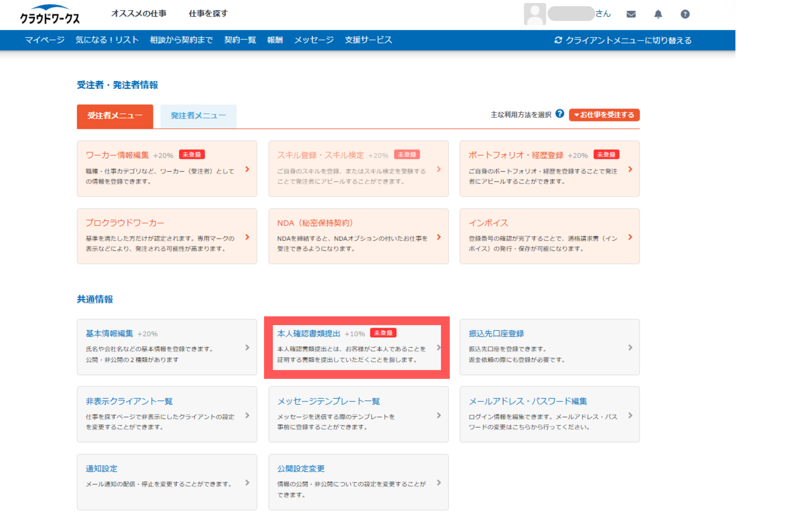Click chevron on メールアドレス・パスワード編集 card
800x532 pixels.
[x=630, y=415]
